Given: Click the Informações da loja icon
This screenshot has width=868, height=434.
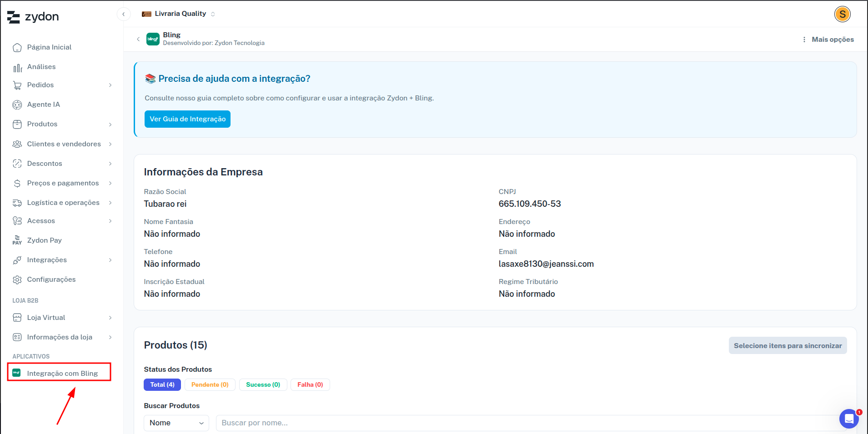Looking at the screenshot, I should pos(17,337).
